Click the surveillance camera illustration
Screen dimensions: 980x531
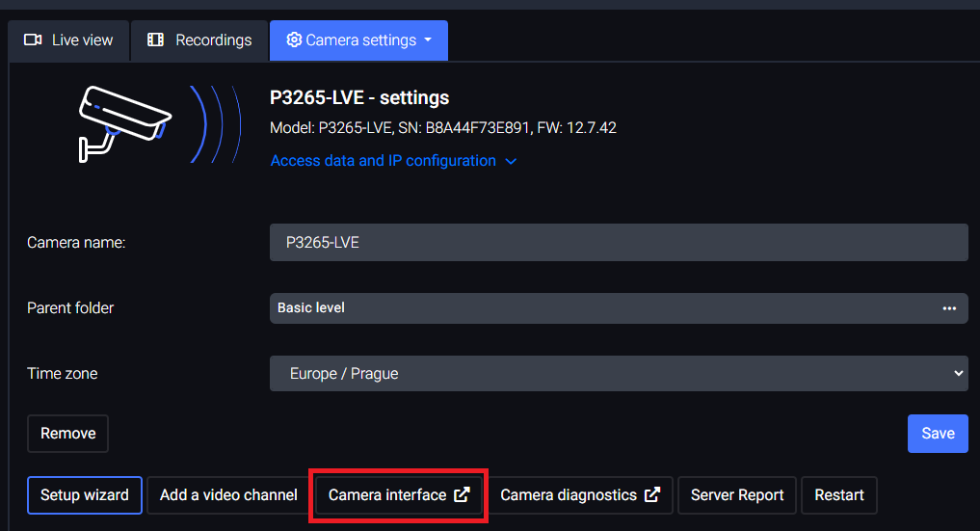pos(125,122)
